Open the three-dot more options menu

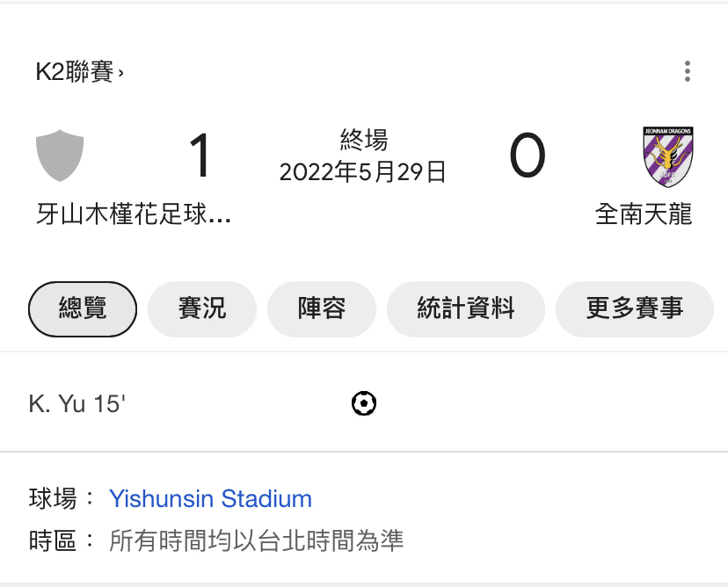click(688, 71)
